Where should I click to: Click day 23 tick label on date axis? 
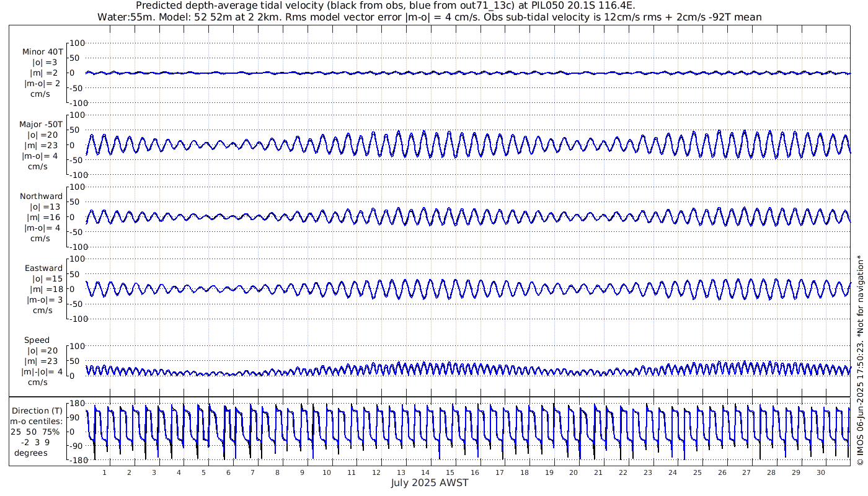(x=648, y=472)
